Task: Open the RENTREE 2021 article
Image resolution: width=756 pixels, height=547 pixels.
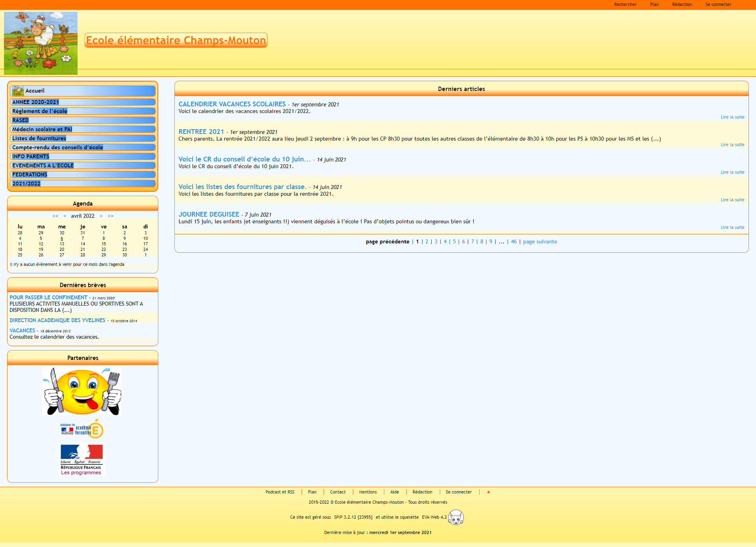Action: coord(201,132)
